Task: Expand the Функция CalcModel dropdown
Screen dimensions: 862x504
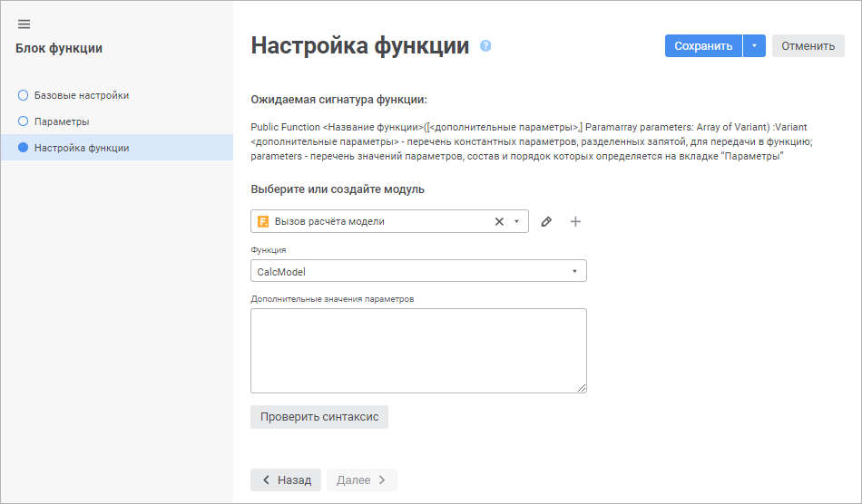Action: (x=574, y=271)
